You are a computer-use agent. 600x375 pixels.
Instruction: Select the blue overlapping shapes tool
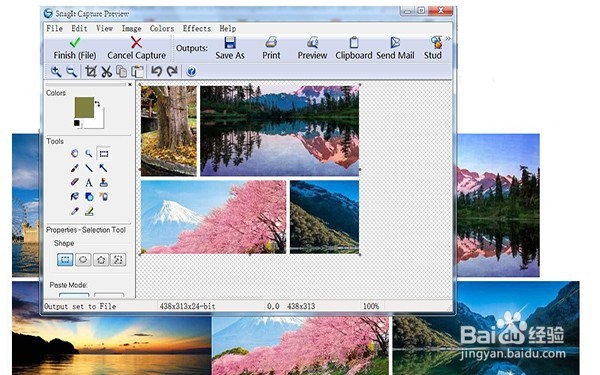click(89, 197)
